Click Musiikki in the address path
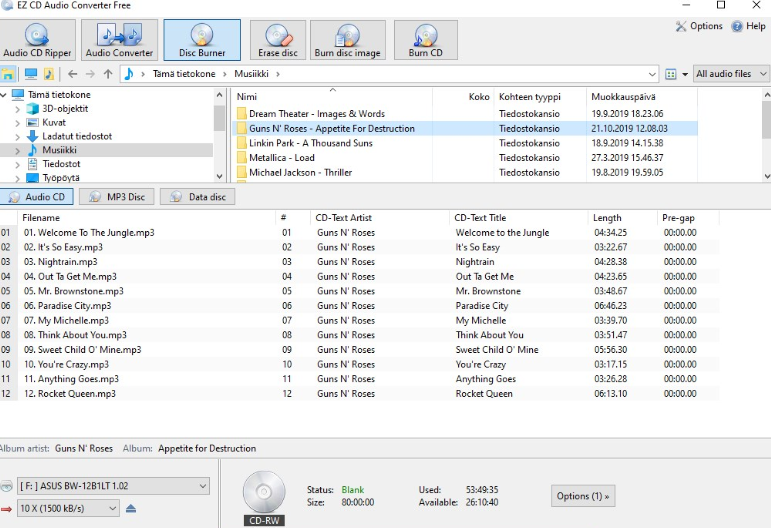This screenshot has height=528, width=771. pyautogui.click(x=251, y=74)
